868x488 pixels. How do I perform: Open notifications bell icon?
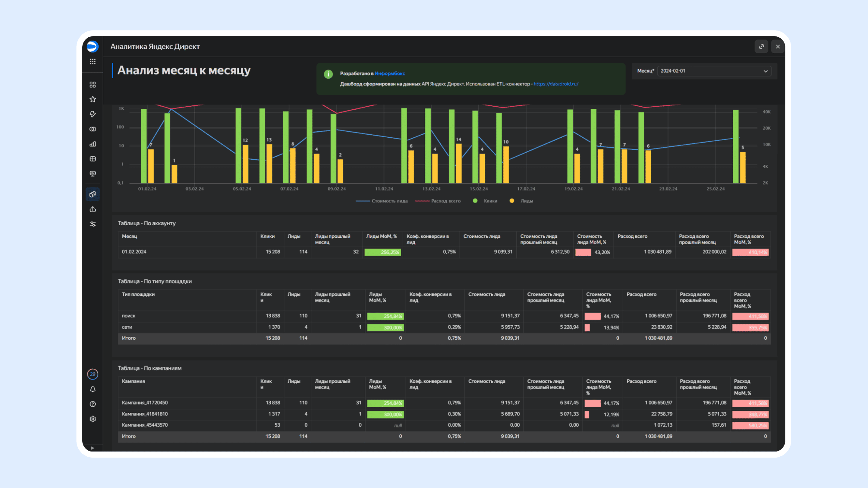pyautogui.click(x=93, y=389)
